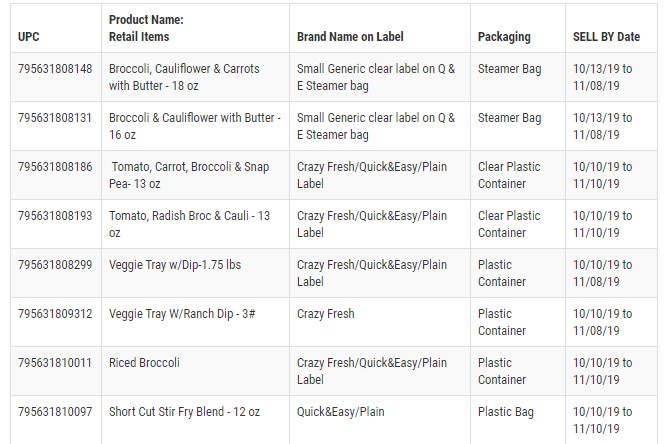664x444 pixels.
Task: Click the Brand Name on Label header
Action: (349, 37)
